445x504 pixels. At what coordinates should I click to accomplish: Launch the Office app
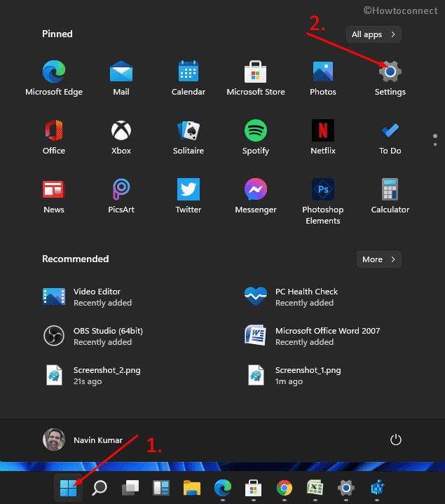[54, 137]
